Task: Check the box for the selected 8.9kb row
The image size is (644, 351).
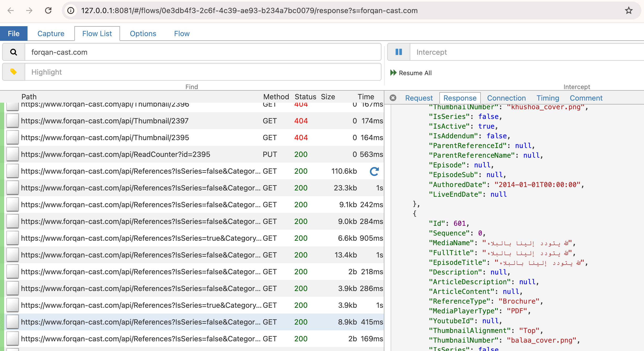Action: coord(13,322)
